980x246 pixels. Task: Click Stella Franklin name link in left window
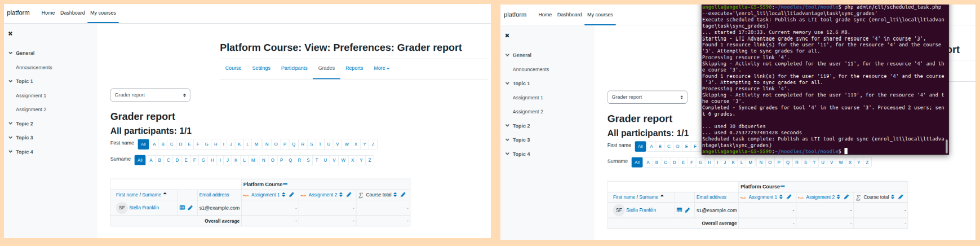(x=144, y=208)
